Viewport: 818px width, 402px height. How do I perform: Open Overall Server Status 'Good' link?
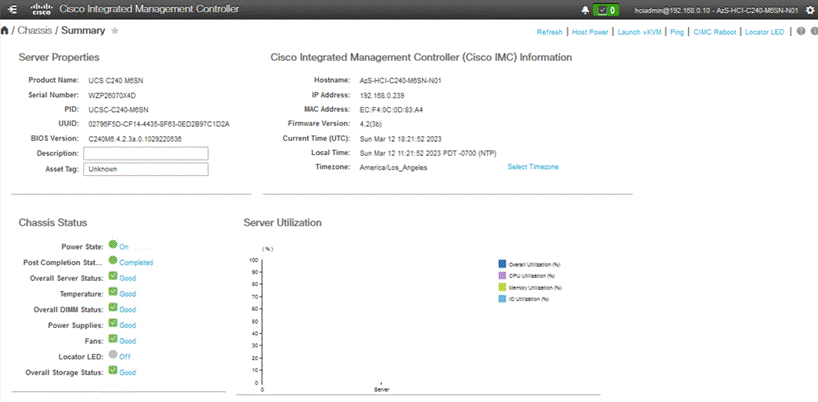[x=127, y=278]
